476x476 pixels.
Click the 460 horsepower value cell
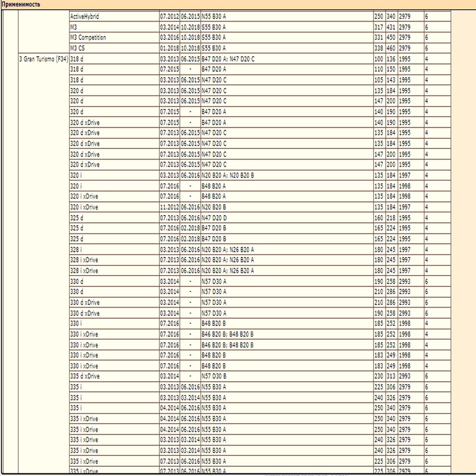point(391,48)
